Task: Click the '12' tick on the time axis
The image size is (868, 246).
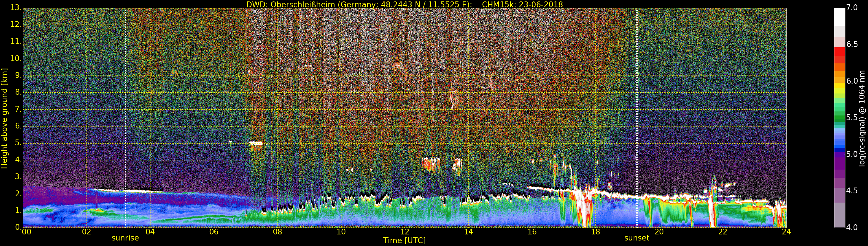Action: click(405, 232)
